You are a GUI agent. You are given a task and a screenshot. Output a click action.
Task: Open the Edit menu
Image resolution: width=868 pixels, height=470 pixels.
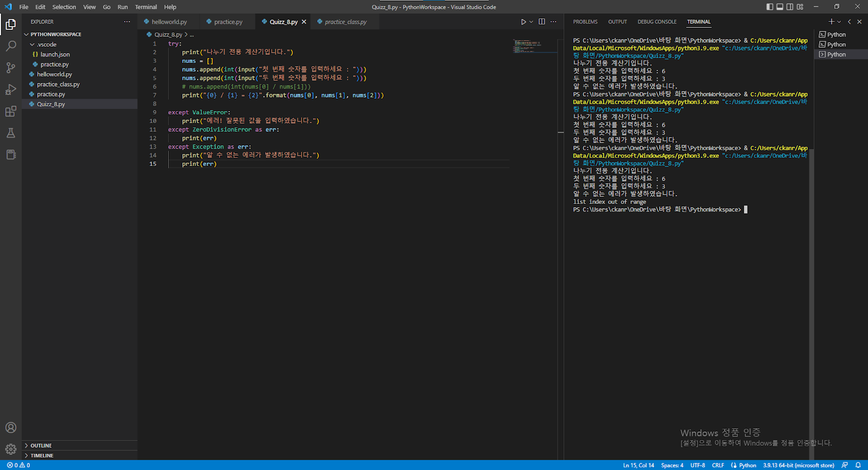pos(41,7)
